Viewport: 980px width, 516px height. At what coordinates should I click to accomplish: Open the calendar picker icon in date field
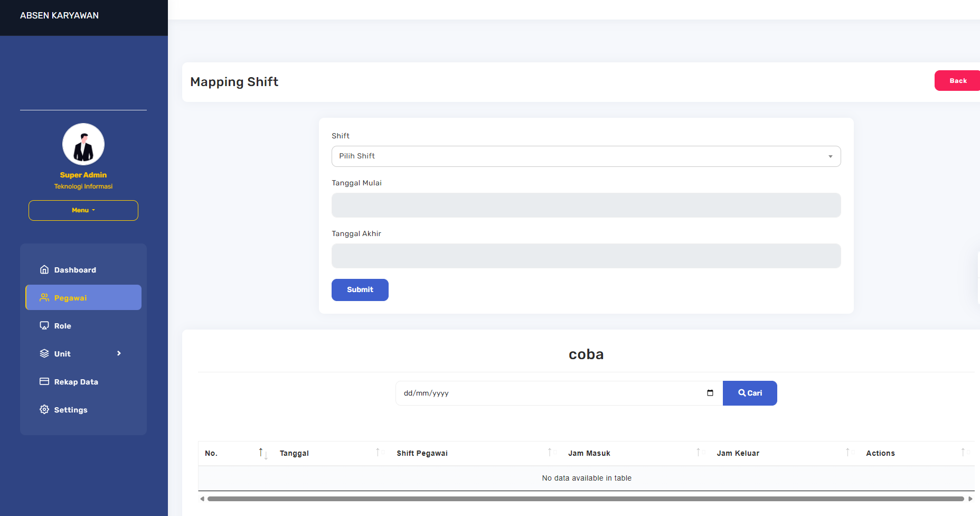coord(710,393)
